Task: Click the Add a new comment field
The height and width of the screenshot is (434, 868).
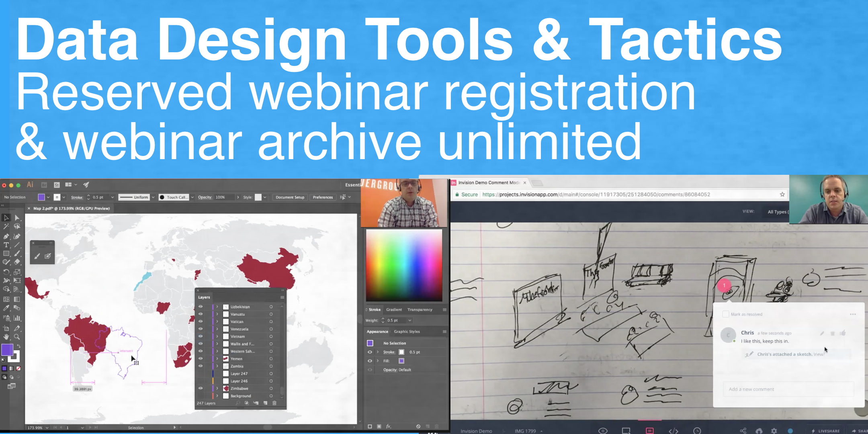Action: click(x=788, y=389)
